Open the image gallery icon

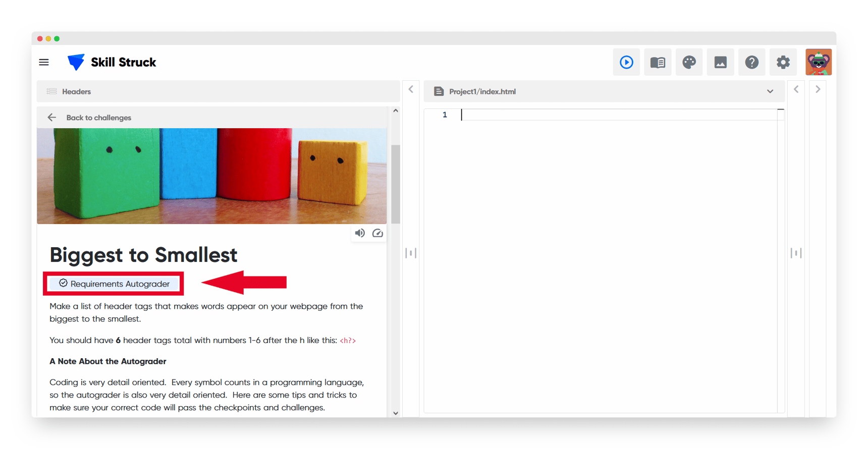coord(720,62)
